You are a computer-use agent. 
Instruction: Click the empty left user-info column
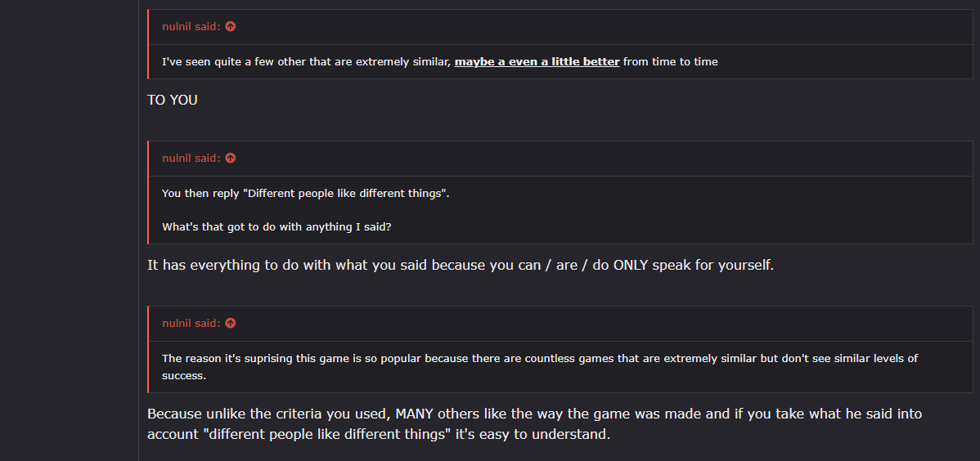[69, 230]
